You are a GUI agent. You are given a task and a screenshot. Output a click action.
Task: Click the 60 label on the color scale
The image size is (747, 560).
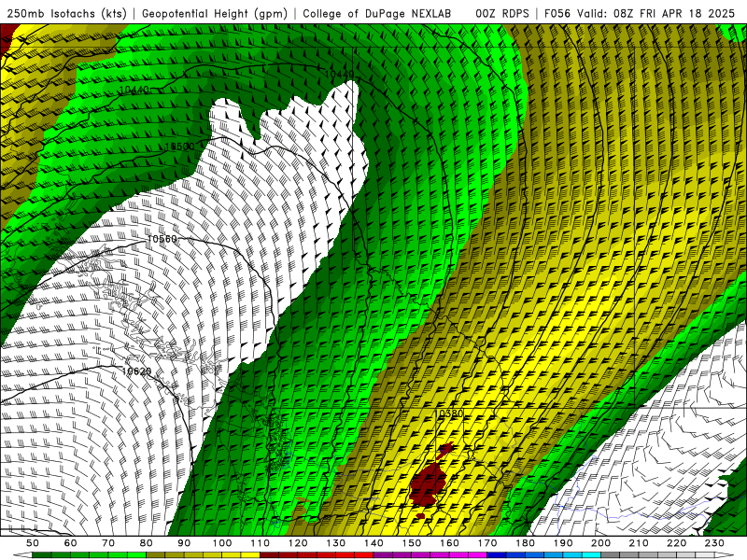click(x=70, y=543)
